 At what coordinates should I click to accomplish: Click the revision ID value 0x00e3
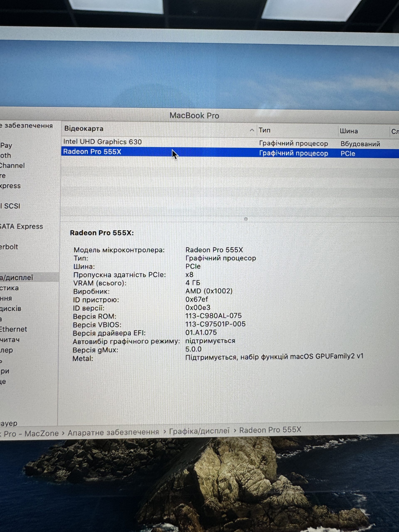coord(198,307)
